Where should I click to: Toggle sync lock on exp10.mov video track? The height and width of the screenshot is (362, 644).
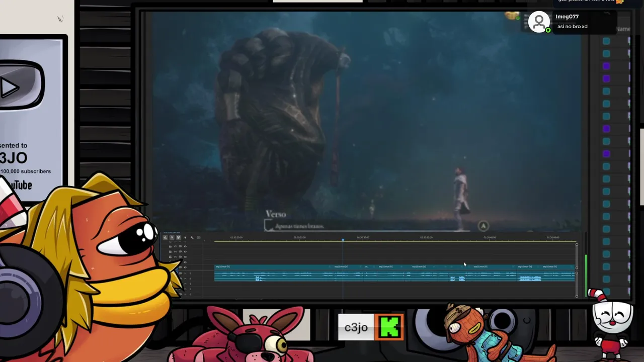pos(180,267)
